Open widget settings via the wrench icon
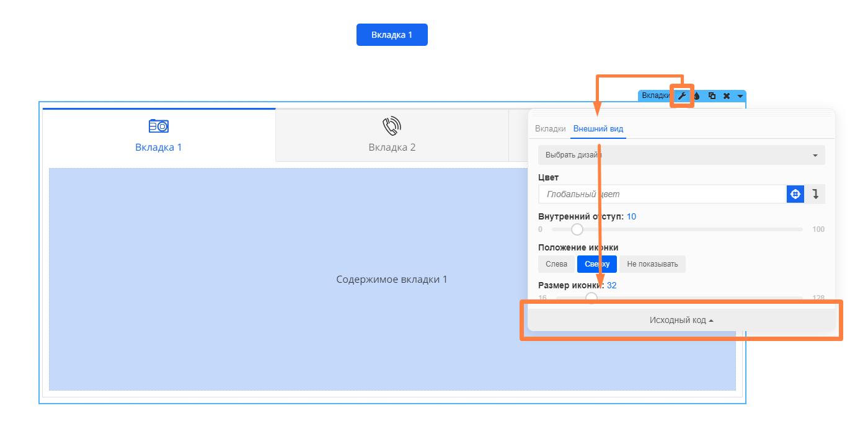This screenshot has width=868, height=434. click(682, 96)
